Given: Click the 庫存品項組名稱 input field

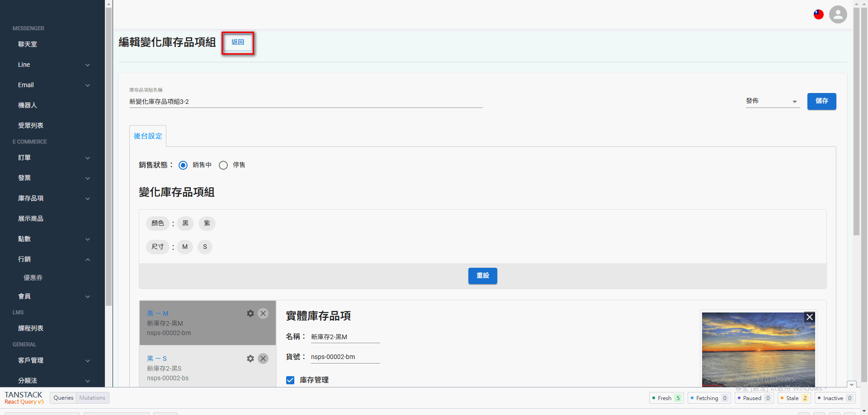Looking at the screenshot, I should point(306,102).
